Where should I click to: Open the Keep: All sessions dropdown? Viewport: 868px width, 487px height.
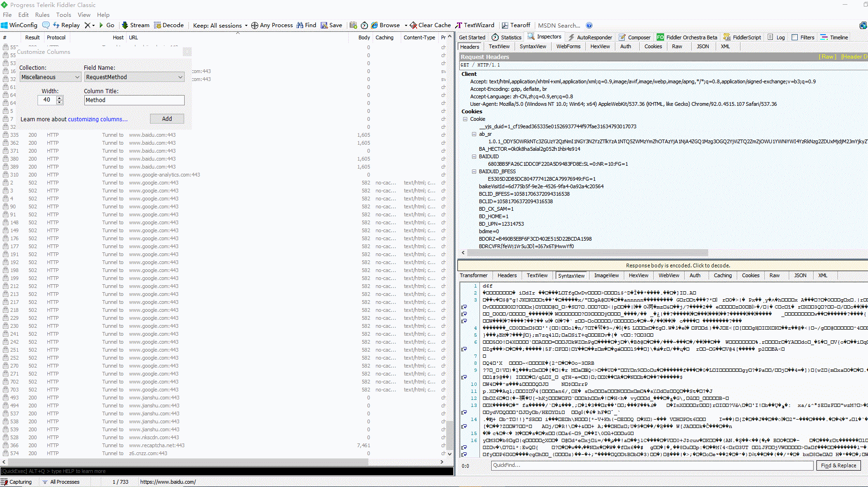point(220,25)
